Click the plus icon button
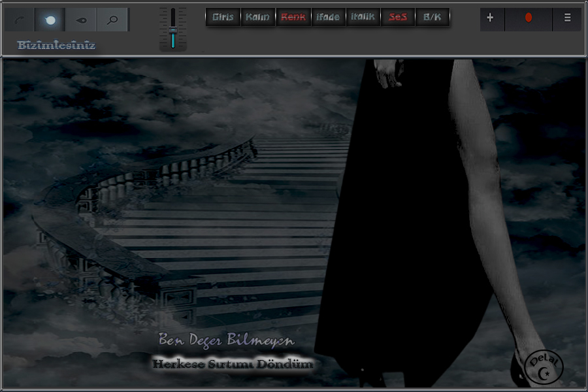This screenshot has height=392, width=588. click(491, 19)
